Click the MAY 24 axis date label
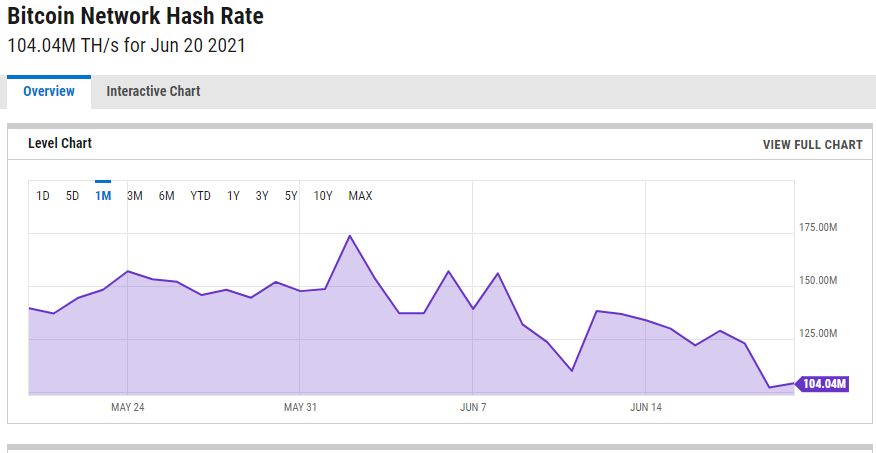Screen dimensions: 876x453 click(128, 408)
